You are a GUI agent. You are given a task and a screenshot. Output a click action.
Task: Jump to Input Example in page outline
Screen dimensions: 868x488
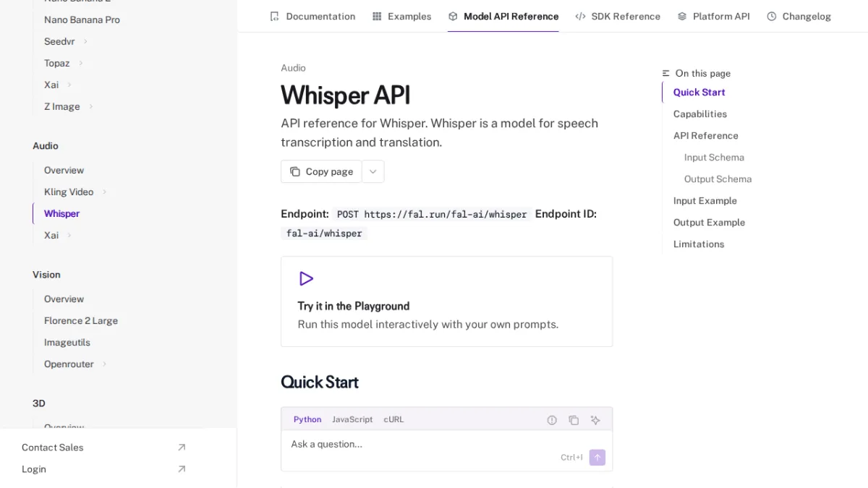pyautogui.click(x=705, y=200)
